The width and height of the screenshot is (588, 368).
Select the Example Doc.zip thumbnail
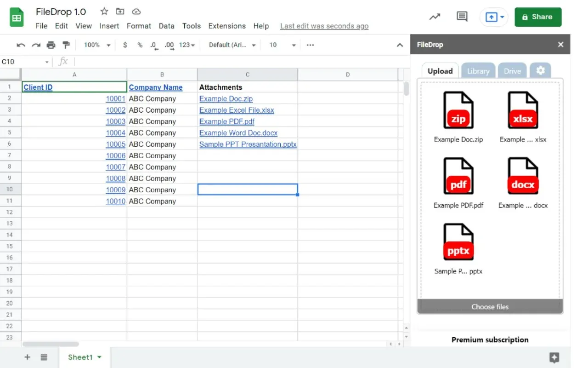pyautogui.click(x=458, y=110)
